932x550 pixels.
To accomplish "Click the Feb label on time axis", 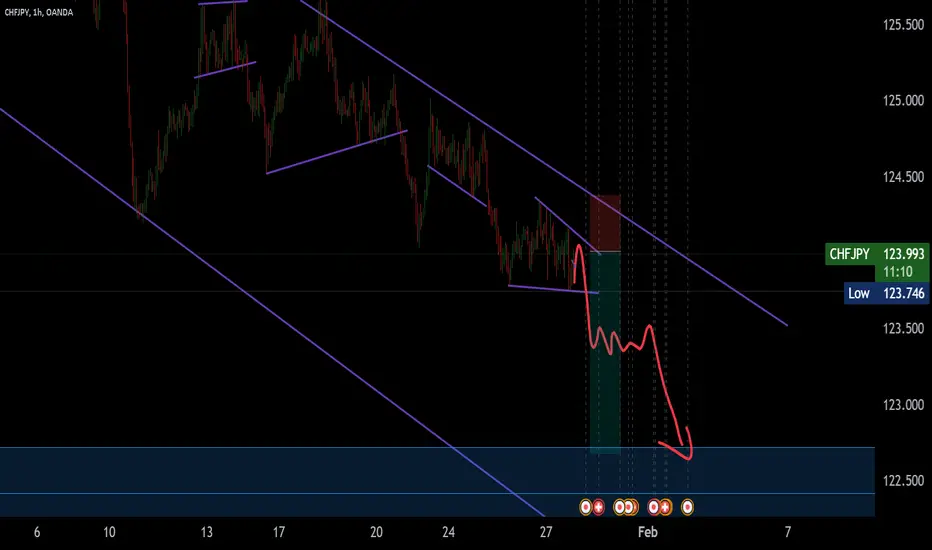I will point(647,532).
